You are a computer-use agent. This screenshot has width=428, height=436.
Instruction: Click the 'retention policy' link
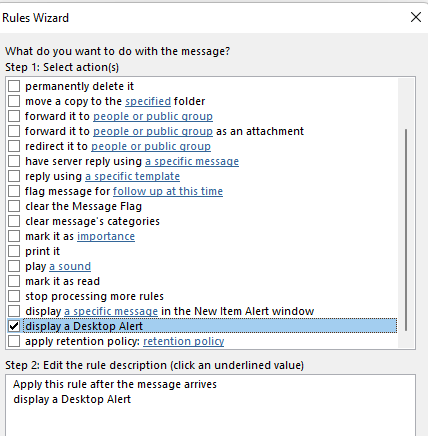184,341
